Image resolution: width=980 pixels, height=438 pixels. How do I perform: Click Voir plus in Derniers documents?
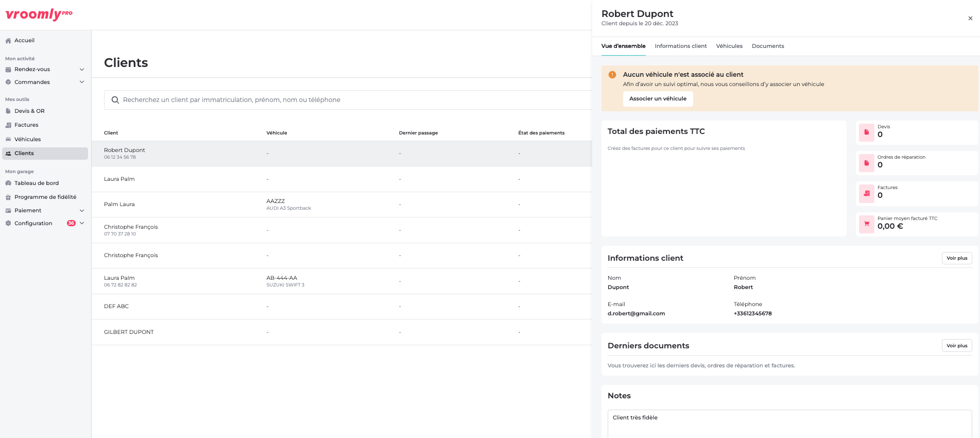pos(956,346)
